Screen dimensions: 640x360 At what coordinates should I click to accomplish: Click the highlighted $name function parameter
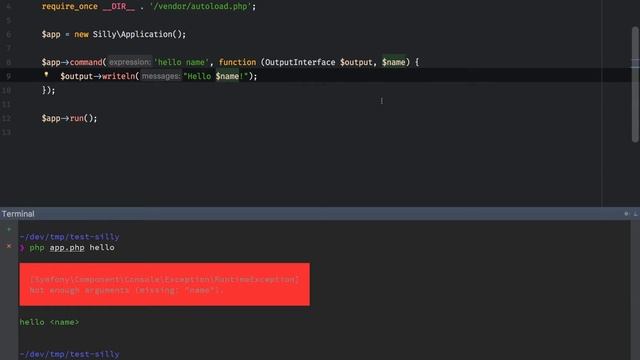[393, 62]
